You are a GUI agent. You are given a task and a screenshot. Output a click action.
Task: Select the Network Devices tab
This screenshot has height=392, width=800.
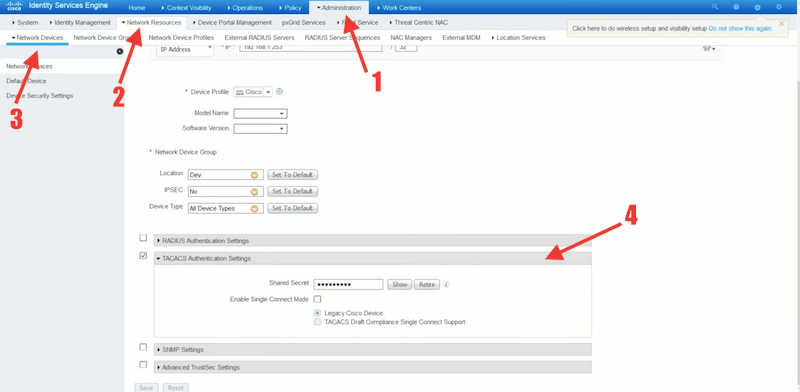tap(37, 38)
